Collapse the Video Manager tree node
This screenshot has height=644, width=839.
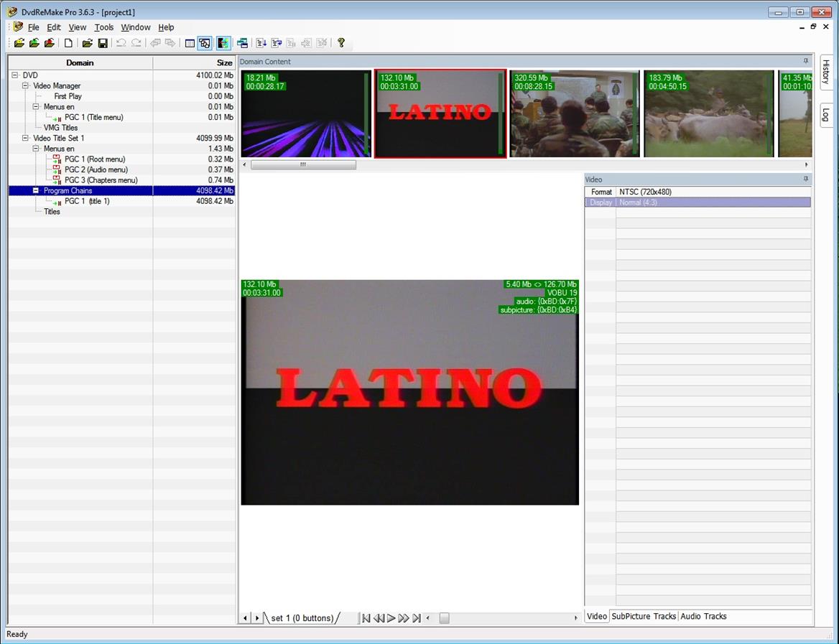click(x=25, y=85)
